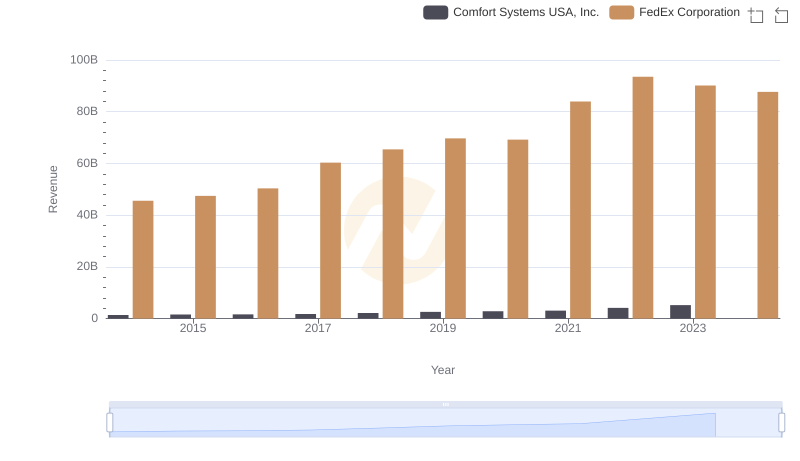The image size is (800, 461).
Task: Click the Comfort Systems bar for 2018
Action: (368, 316)
